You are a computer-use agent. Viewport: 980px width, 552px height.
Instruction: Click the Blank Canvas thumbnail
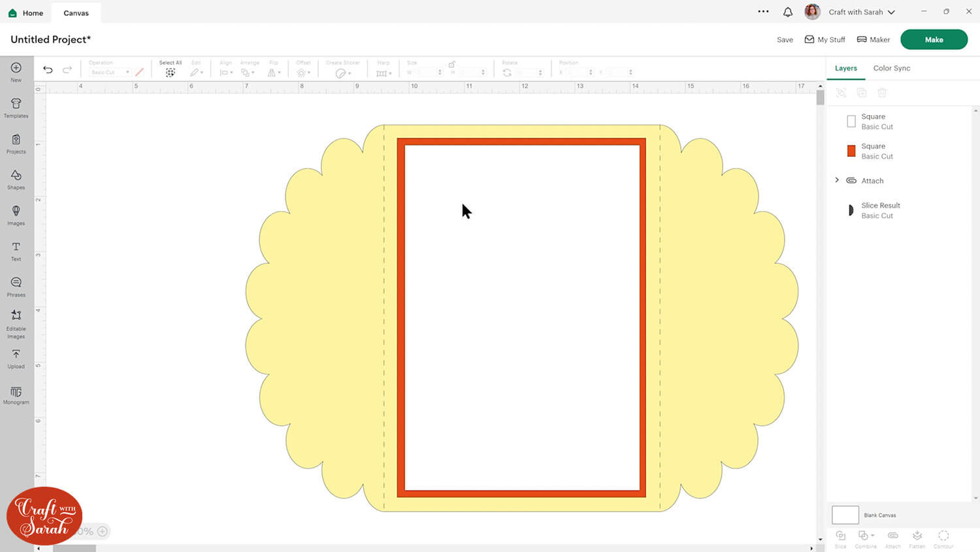845,515
